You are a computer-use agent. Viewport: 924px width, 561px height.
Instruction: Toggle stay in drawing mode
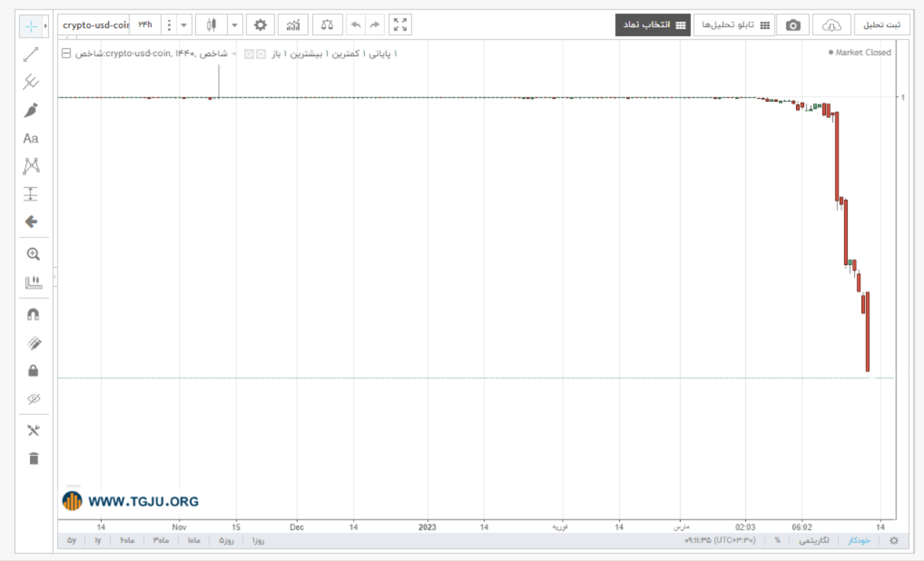34,343
